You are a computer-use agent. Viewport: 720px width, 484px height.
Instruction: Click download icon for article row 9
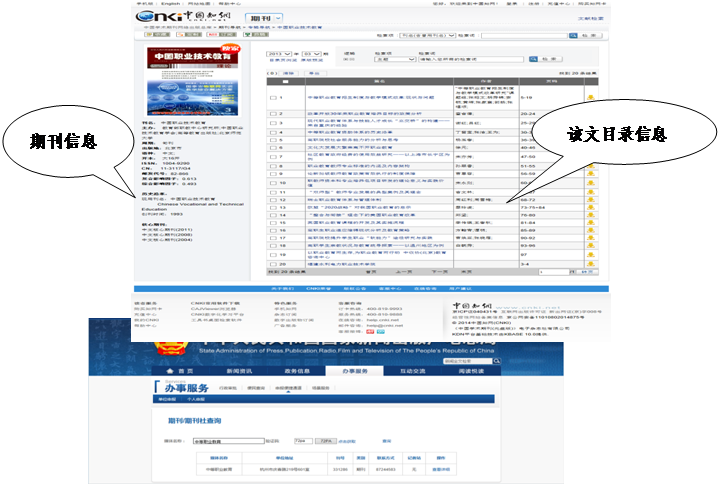(591, 174)
